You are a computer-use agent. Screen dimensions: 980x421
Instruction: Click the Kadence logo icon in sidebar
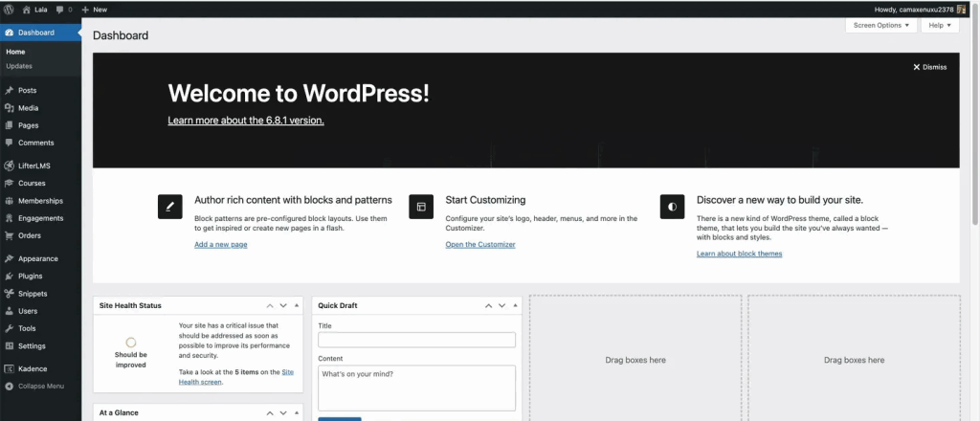9,368
